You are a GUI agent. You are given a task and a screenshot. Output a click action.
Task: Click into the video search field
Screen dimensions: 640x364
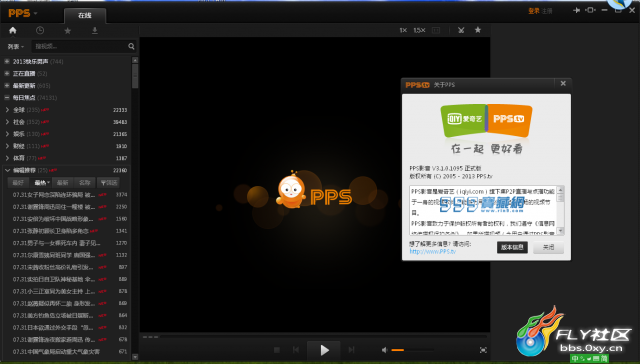click(x=80, y=46)
